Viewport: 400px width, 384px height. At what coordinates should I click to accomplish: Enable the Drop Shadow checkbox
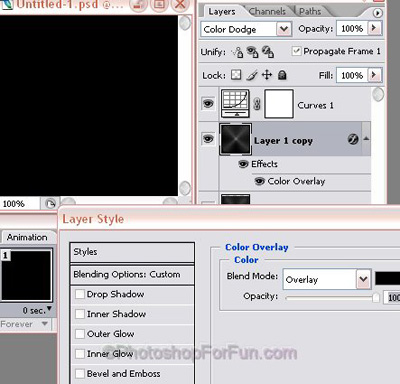coord(80,294)
